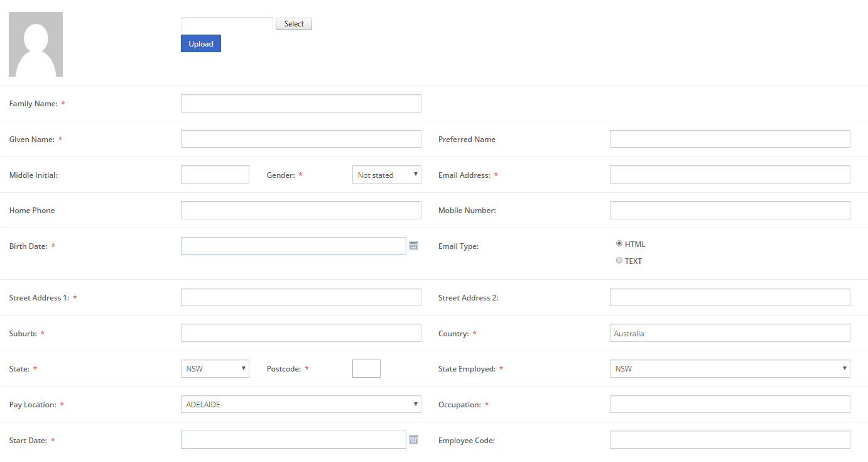Click the Country field showing Australia
Image resolution: width=868 pixels, height=462 pixels.
click(x=730, y=333)
